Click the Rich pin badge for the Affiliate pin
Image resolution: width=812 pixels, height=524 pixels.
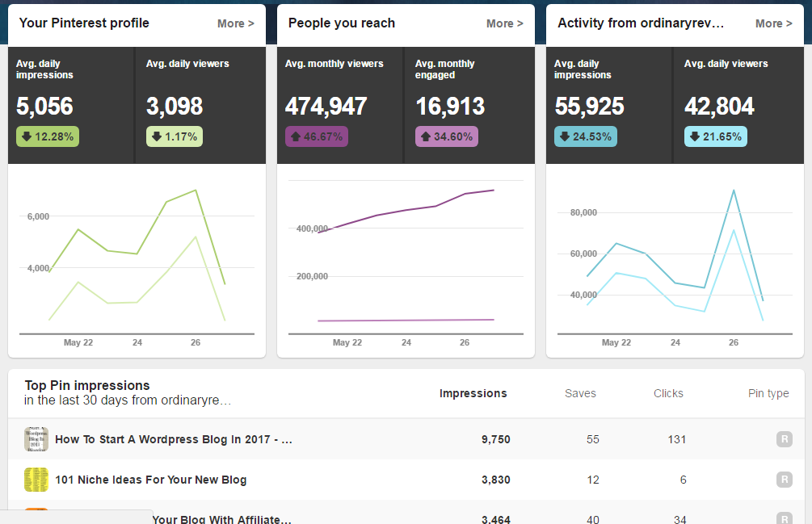(x=784, y=518)
